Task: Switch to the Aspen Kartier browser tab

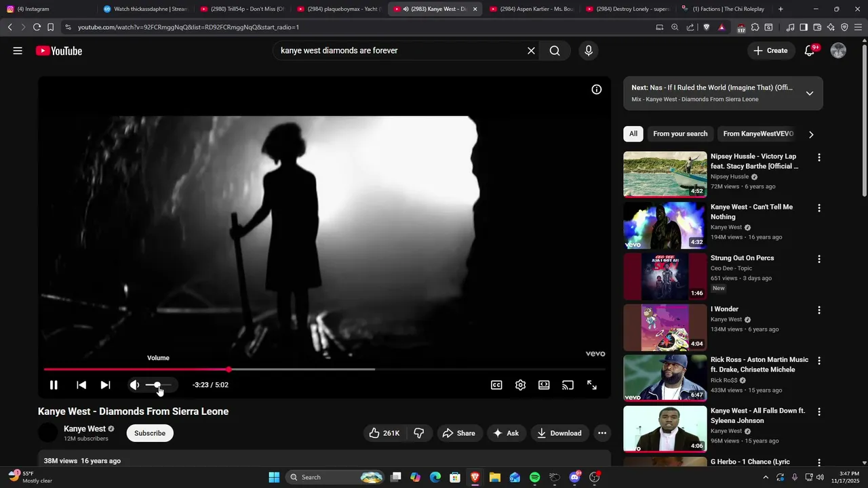Action: click(x=533, y=9)
